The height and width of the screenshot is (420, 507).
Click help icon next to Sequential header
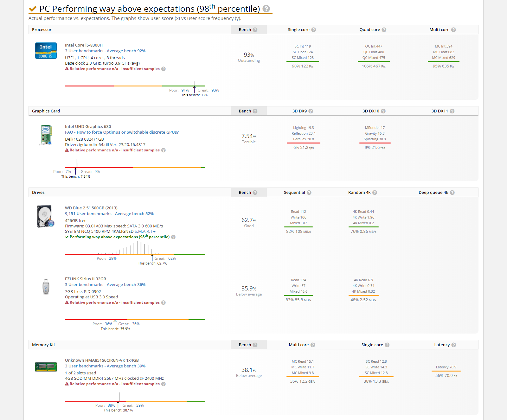309,193
